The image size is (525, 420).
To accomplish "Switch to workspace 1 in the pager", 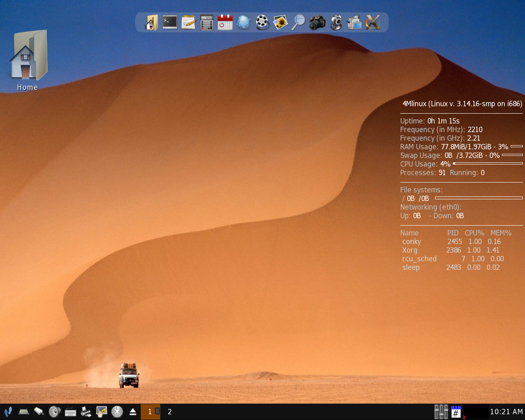I will 150,411.
